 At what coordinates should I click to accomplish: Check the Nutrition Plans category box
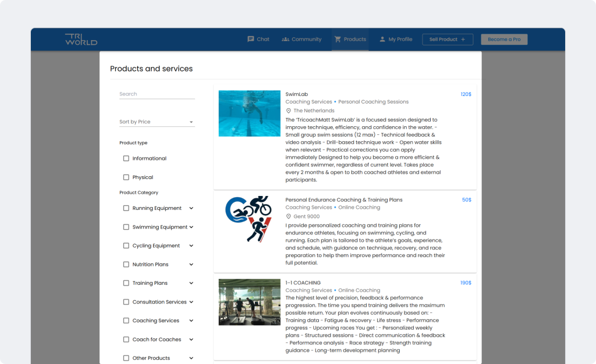pos(126,265)
